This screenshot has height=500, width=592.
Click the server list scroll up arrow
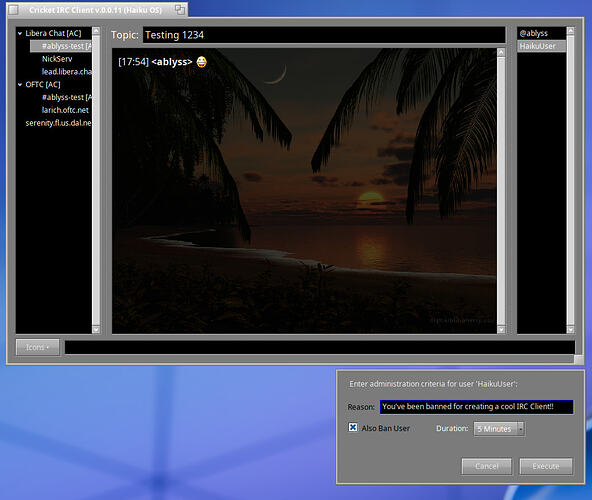pos(96,31)
